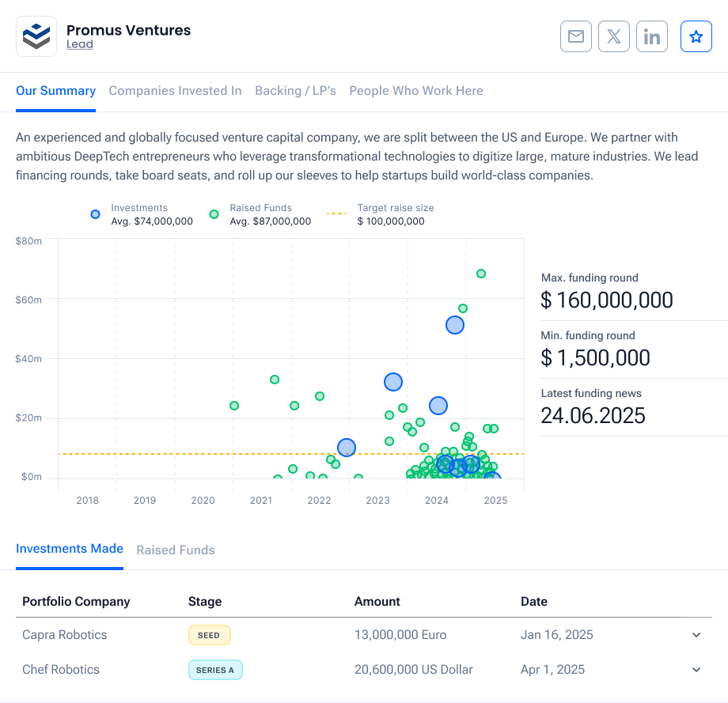Screen dimensions: 728x703
Task: Open the Backing / LP's tab
Action: pos(295,91)
